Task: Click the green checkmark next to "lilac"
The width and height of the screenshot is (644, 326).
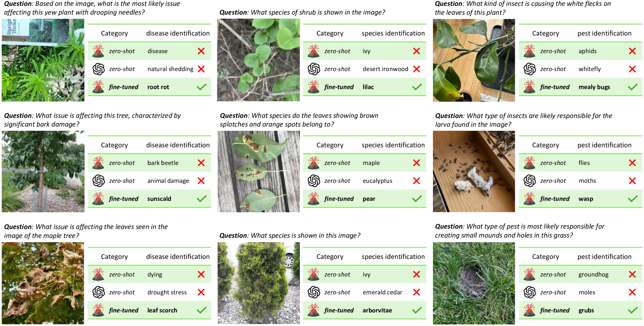Action: pyautogui.click(x=417, y=87)
